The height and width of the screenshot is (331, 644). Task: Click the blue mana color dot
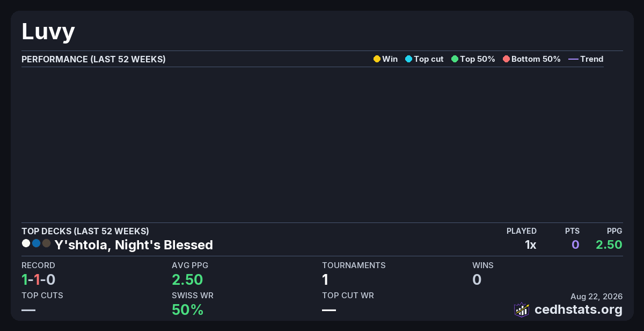coord(36,243)
